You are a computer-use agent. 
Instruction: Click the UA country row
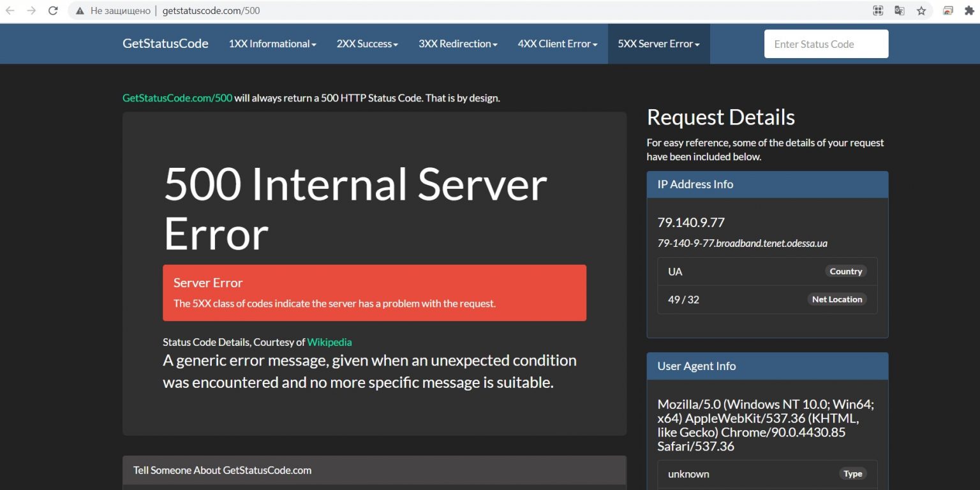[768, 271]
